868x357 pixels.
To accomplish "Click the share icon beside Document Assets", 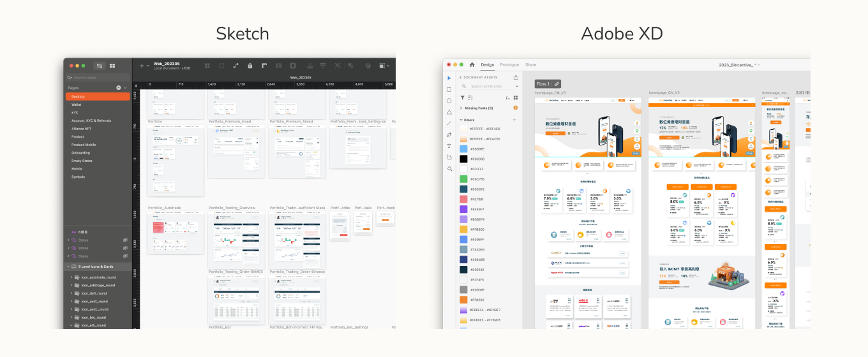I will [x=516, y=77].
